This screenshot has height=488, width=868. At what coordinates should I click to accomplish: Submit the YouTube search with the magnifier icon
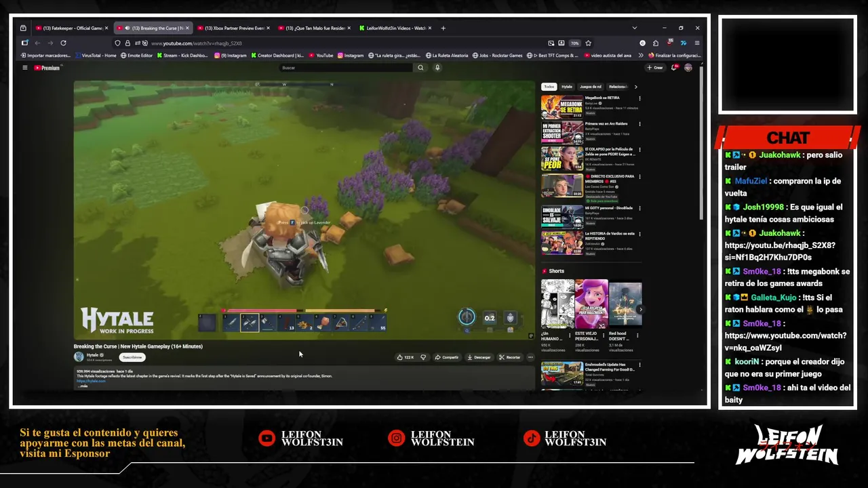coord(420,68)
